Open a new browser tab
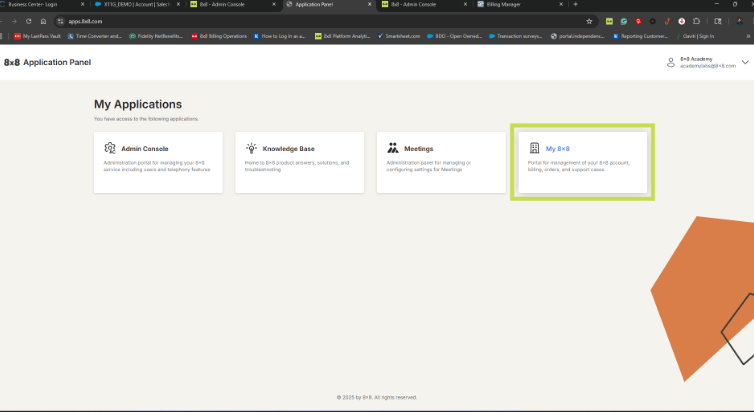The image size is (754, 412). point(575,5)
